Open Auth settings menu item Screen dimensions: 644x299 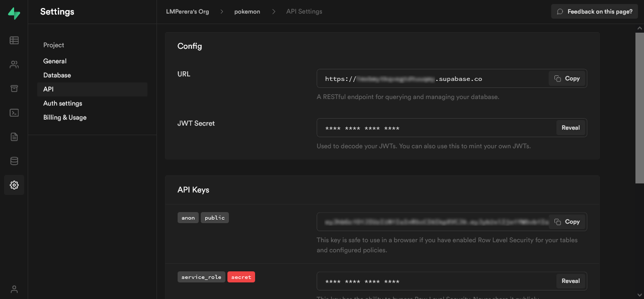pyautogui.click(x=62, y=104)
